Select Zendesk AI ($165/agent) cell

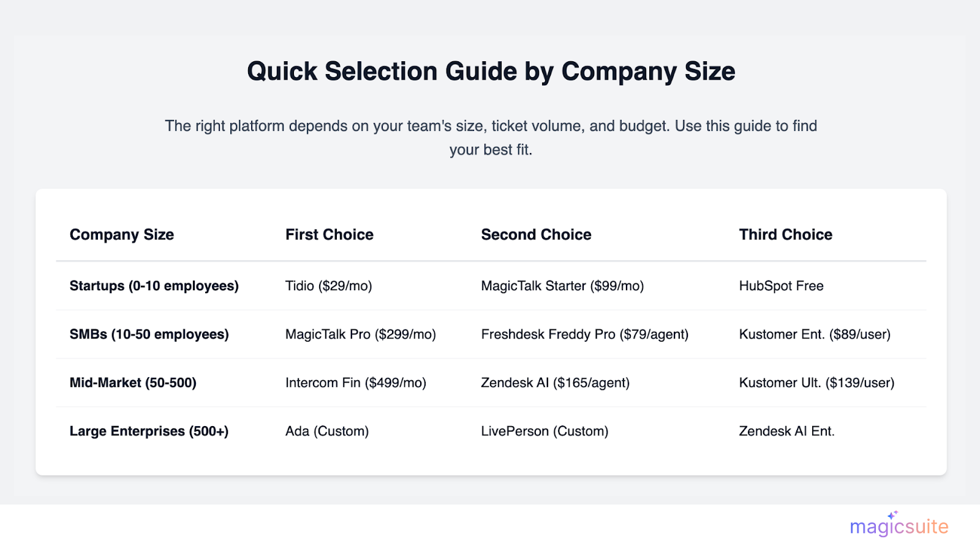tap(555, 383)
